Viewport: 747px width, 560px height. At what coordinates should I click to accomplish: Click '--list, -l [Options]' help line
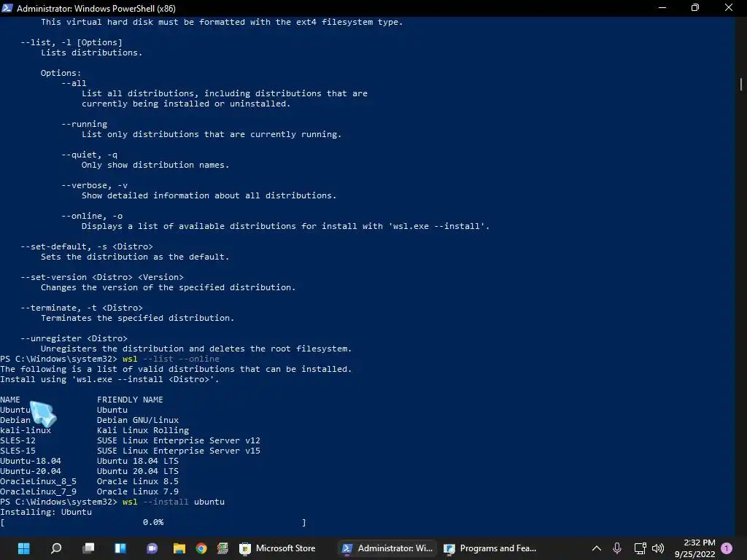(x=71, y=42)
